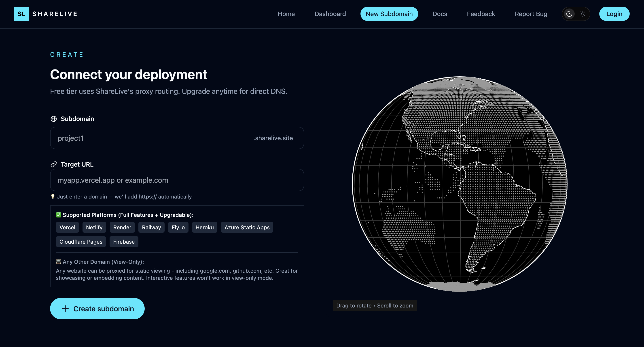
Task: Click the Firebase platform chip
Action: [124, 242]
